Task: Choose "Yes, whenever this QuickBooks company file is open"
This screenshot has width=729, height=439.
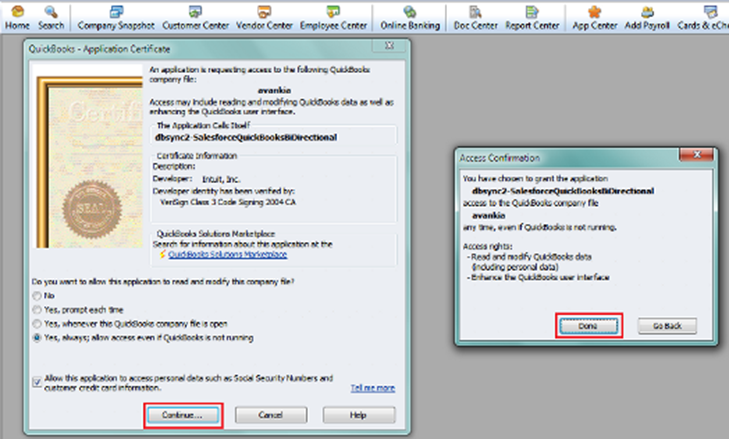Action: tap(38, 324)
